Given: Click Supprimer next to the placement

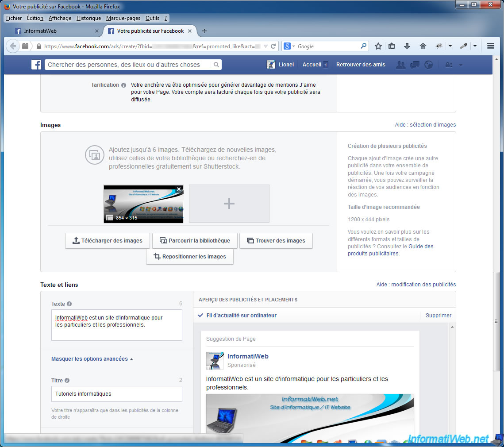Looking at the screenshot, I should (x=439, y=316).
